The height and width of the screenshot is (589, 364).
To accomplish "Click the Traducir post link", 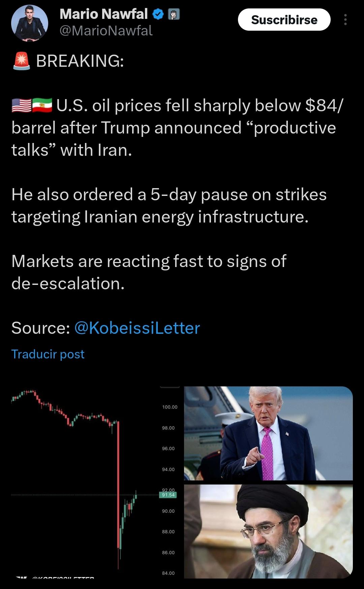I will [x=48, y=354].
